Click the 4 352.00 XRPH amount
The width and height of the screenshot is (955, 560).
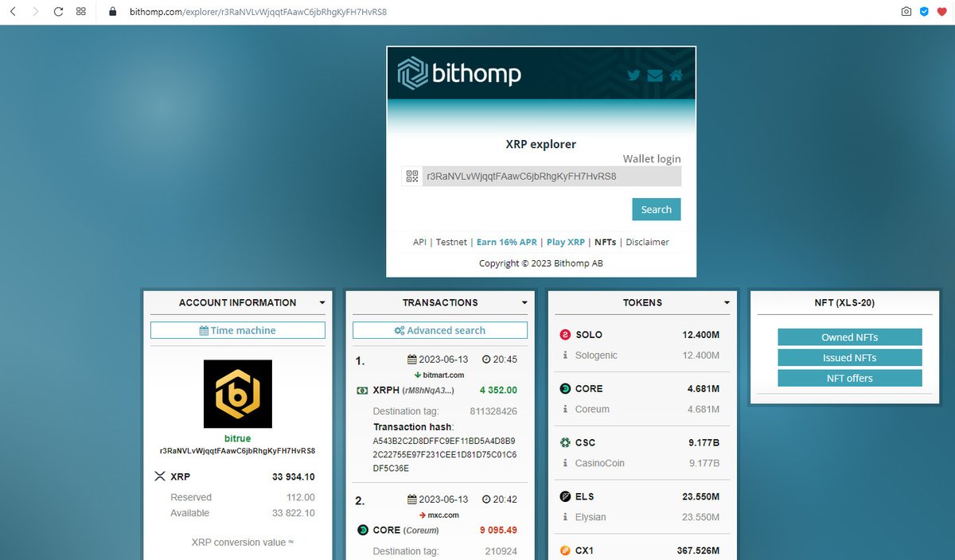[498, 390]
